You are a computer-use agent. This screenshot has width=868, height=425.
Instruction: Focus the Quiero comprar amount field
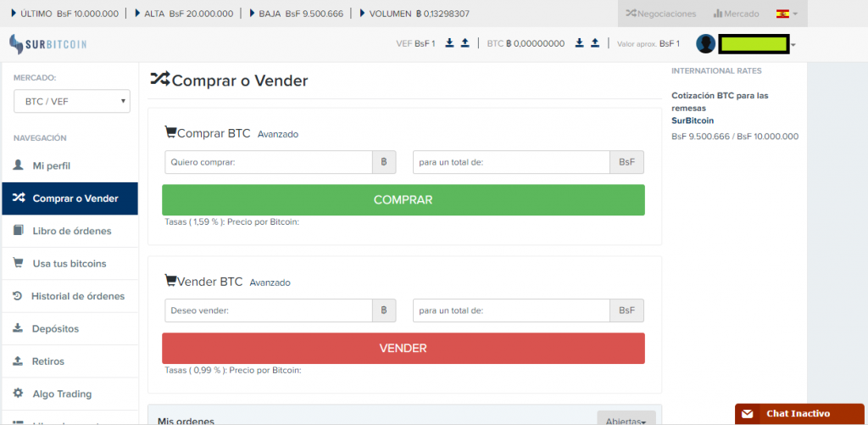coord(268,162)
